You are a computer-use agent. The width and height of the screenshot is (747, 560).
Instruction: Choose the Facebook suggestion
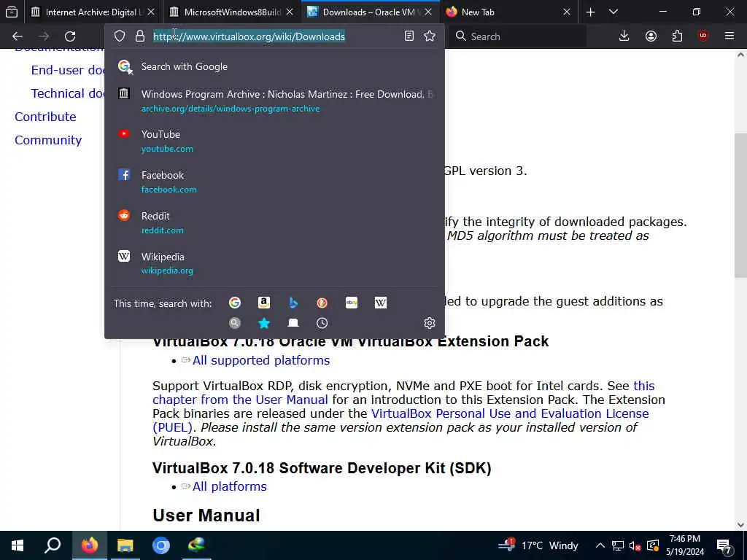pos(275,182)
